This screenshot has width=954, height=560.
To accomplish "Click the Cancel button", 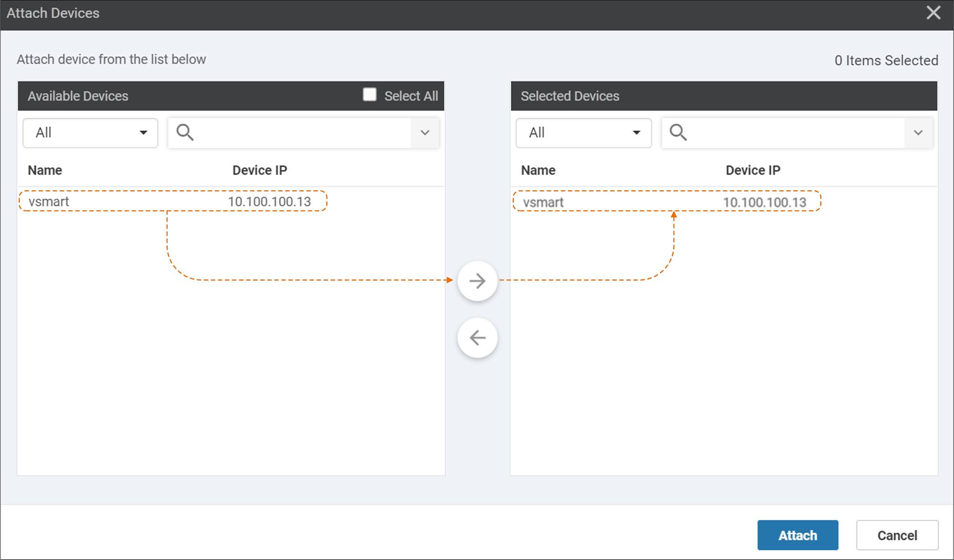I will [x=897, y=535].
